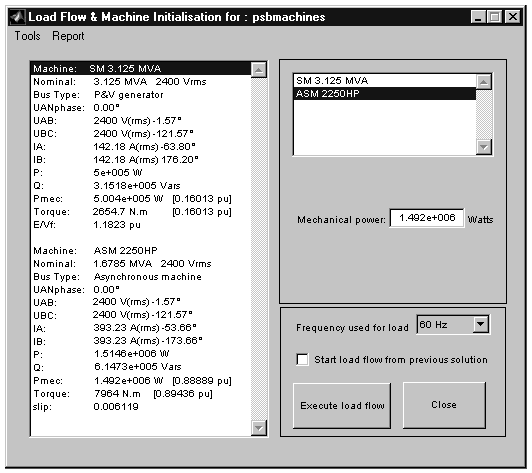
Task: Minimize the Load Flow window
Action: (478, 17)
